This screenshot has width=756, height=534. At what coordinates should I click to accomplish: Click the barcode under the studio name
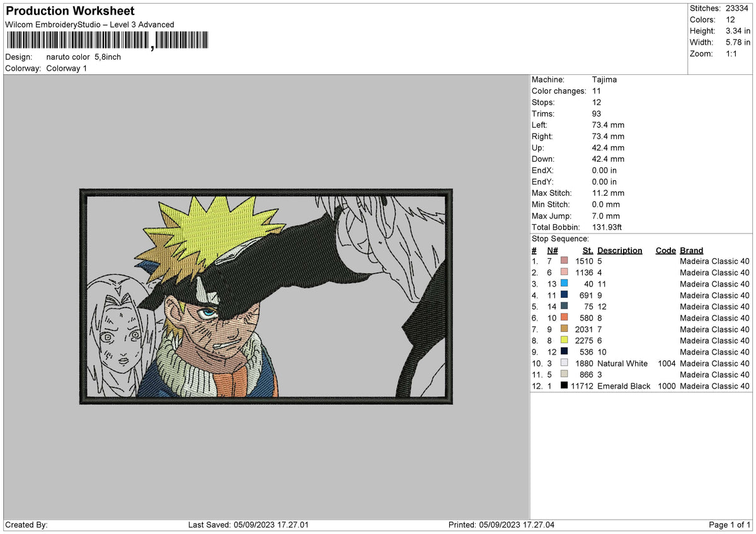pyautogui.click(x=109, y=42)
